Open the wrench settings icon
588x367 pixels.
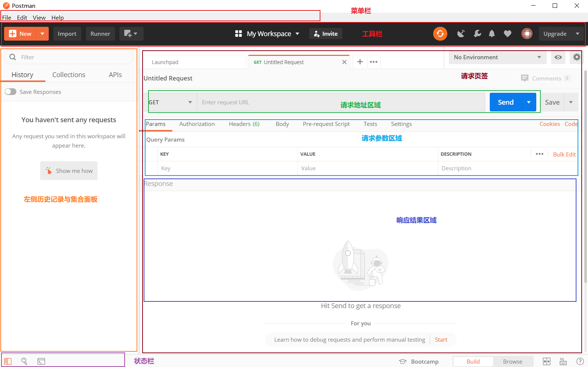pyautogui.click(x=477, y=34)
